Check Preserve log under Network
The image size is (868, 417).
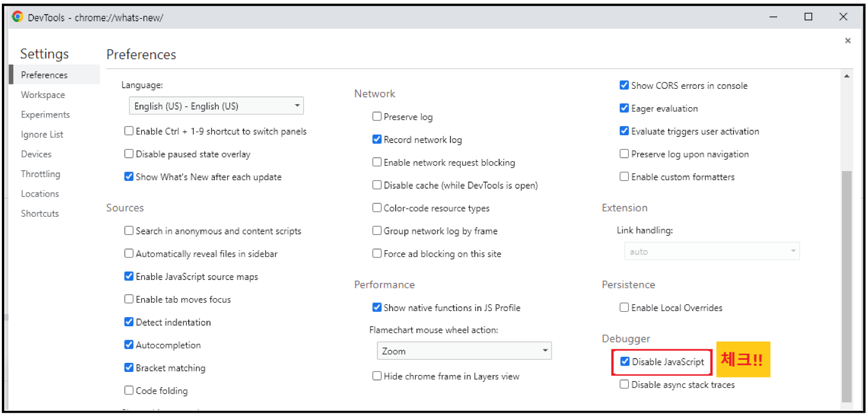[x=377, y=116]
